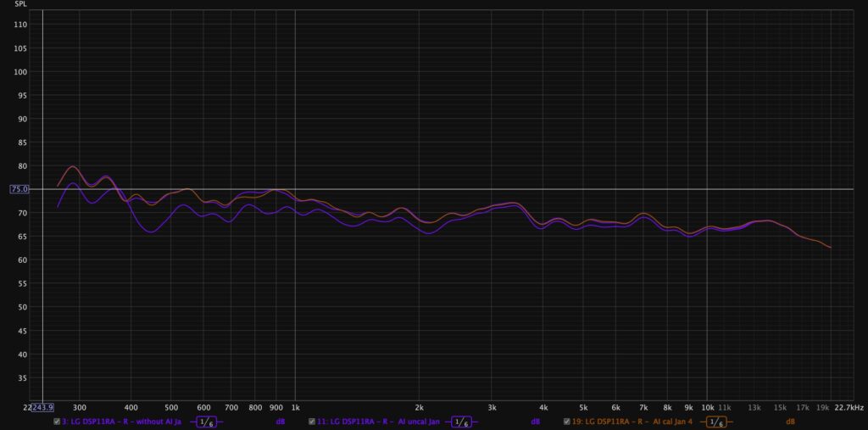Click the 1k tick on the frequency axis

coord(294,408)
